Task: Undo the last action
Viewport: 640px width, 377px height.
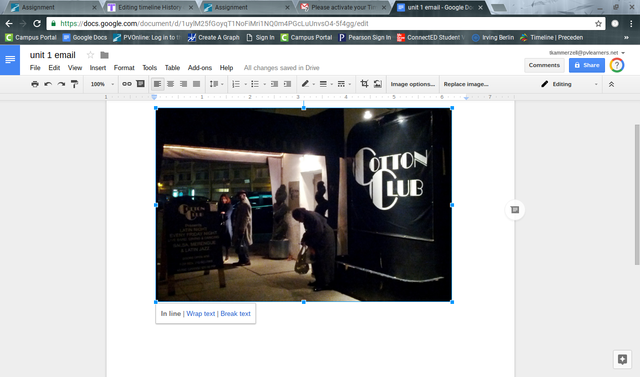Action: (48, 84)
